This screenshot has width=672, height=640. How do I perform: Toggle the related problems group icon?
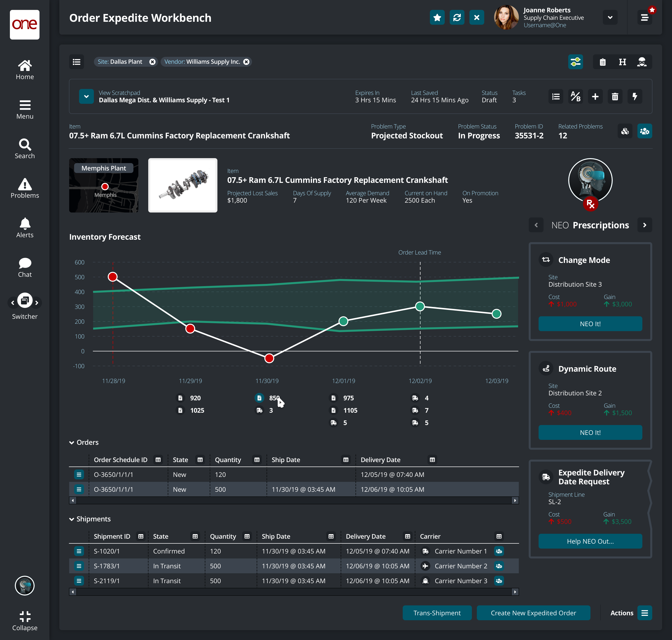point(644,131)
